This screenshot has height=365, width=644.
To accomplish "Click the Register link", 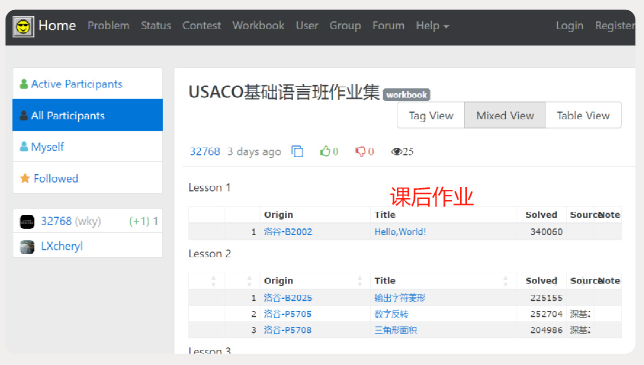I will point(615,25).
